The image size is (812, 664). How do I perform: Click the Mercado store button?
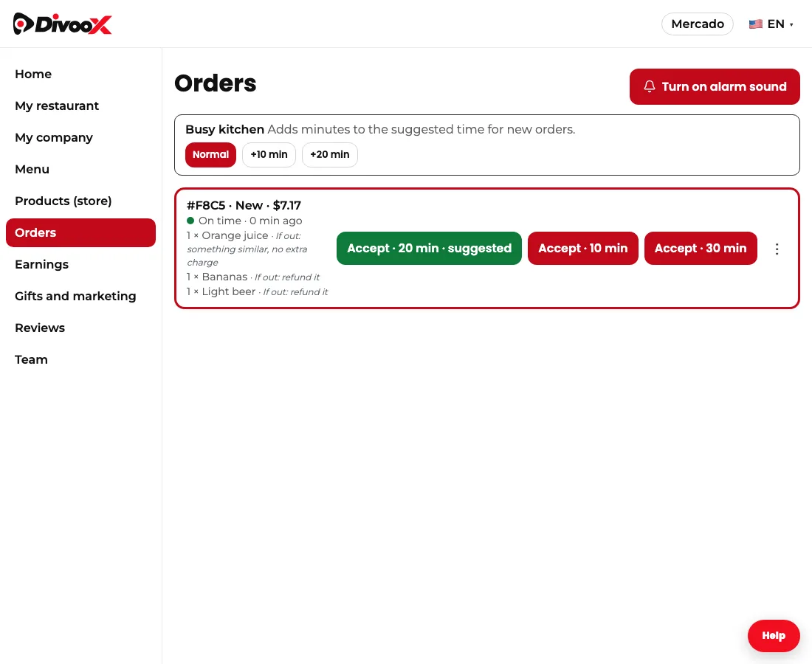(697, 24)
